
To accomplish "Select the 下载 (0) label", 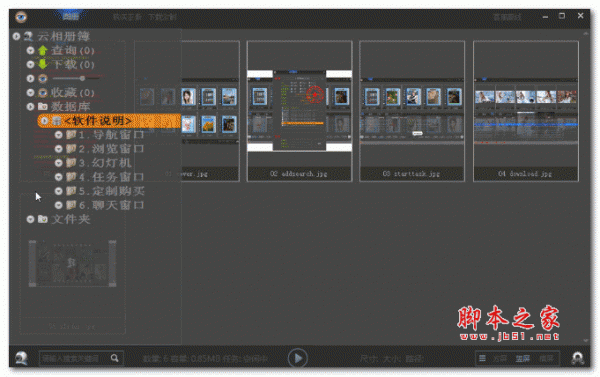I will [73, 64].
